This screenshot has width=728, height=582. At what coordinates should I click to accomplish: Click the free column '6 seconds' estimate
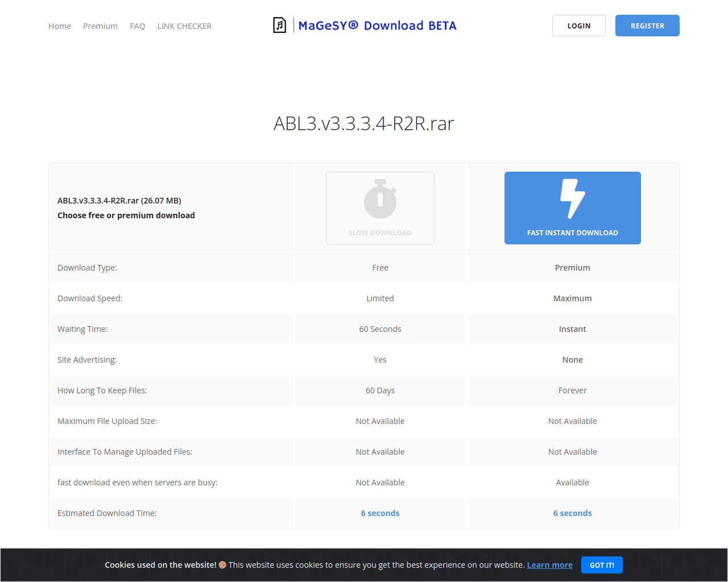[x=380, y=513]
